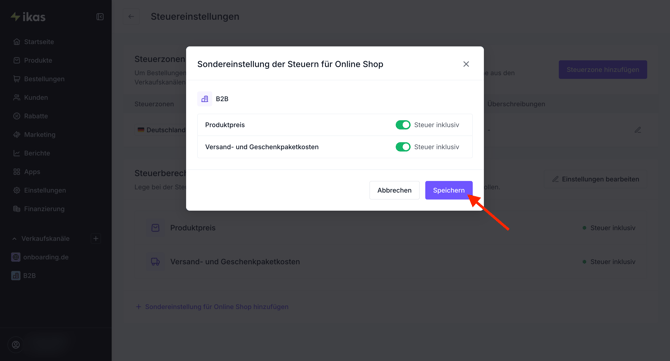
Task: Open Rabatte in the sidebar
Action: [36, 116]
